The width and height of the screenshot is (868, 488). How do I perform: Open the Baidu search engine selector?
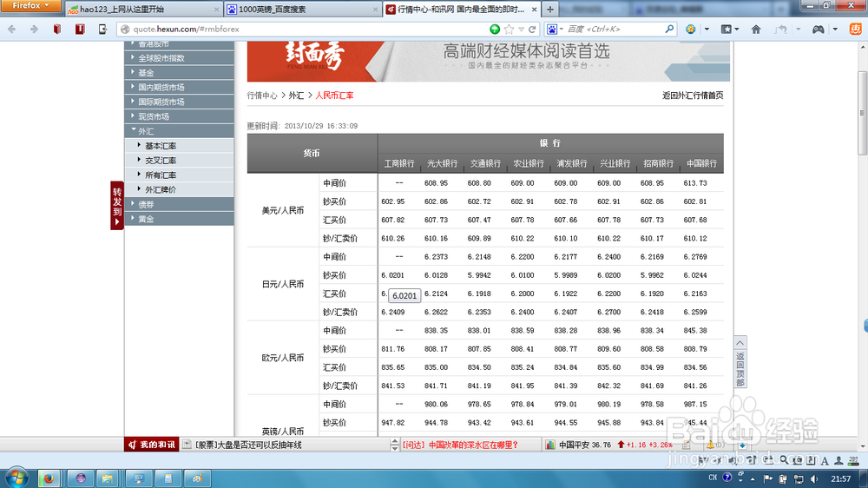(x=555, y=29)
